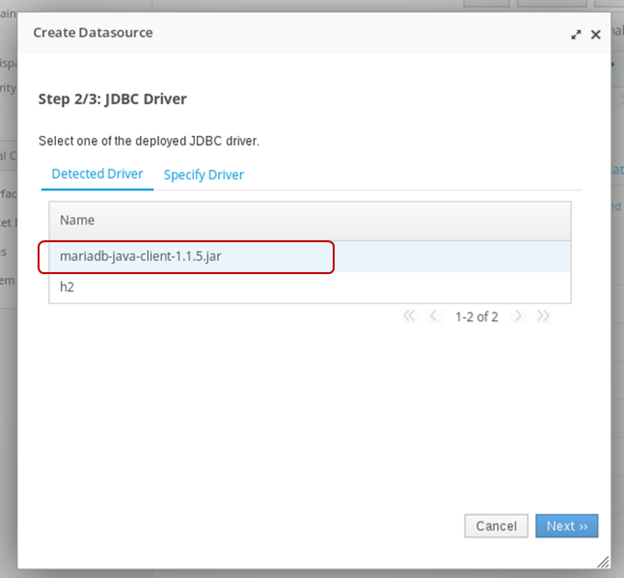Image resolution: width=624 pixels, height=578 pixels.
Task: Click the Step 2/3: JDBC Driver heading
Action: coord(112,99)
